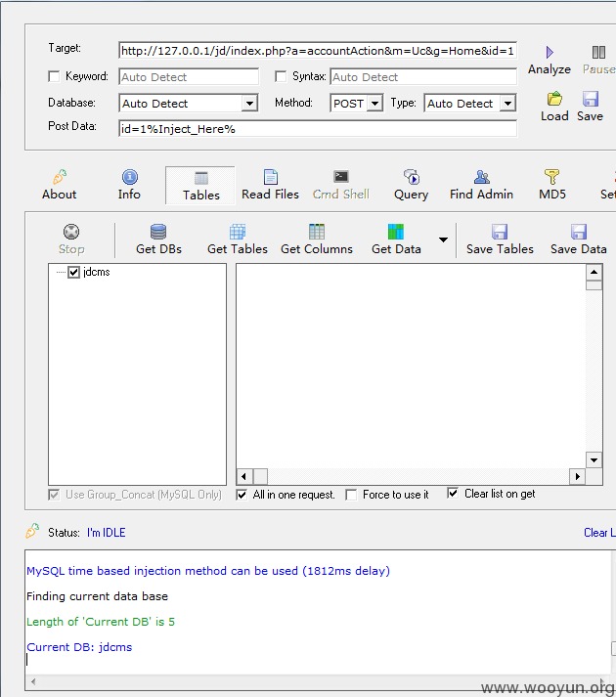Image resolution: width=616 pixels, height=697 pixels.
Task: Open the Type Auto Detect dropdown
Action: click(507, 104)
